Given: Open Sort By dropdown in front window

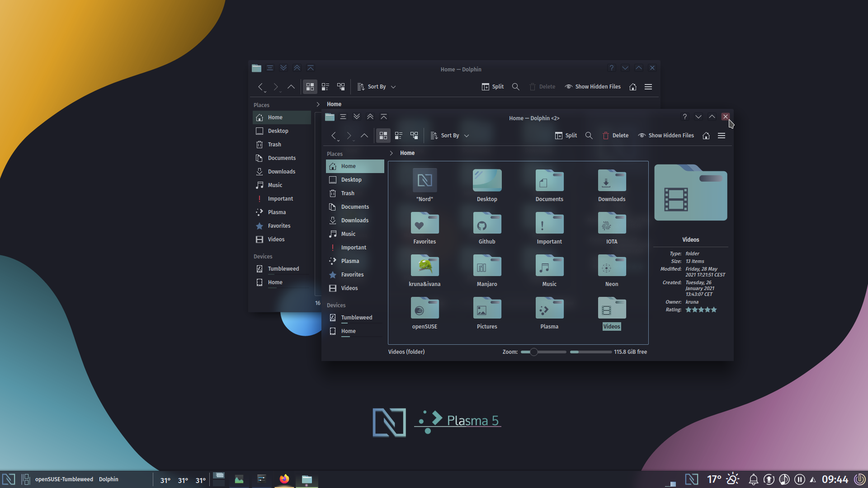Looking at the screenshot, I should point(450,136).
